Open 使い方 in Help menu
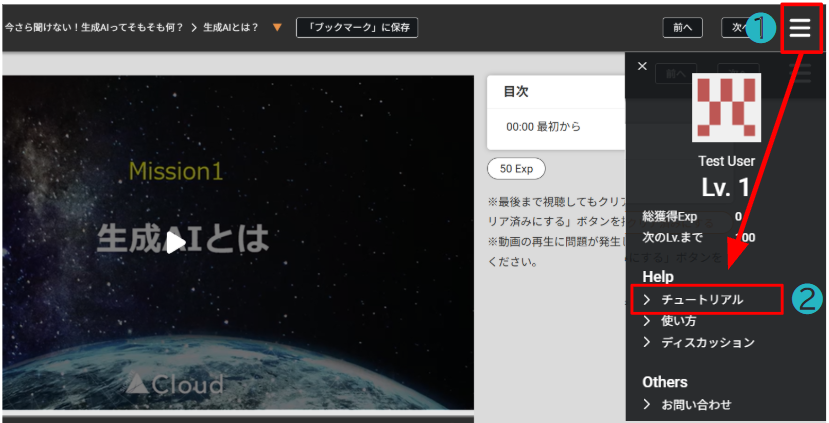The height and width of the screenshot is (423, 829). [678, 321]
